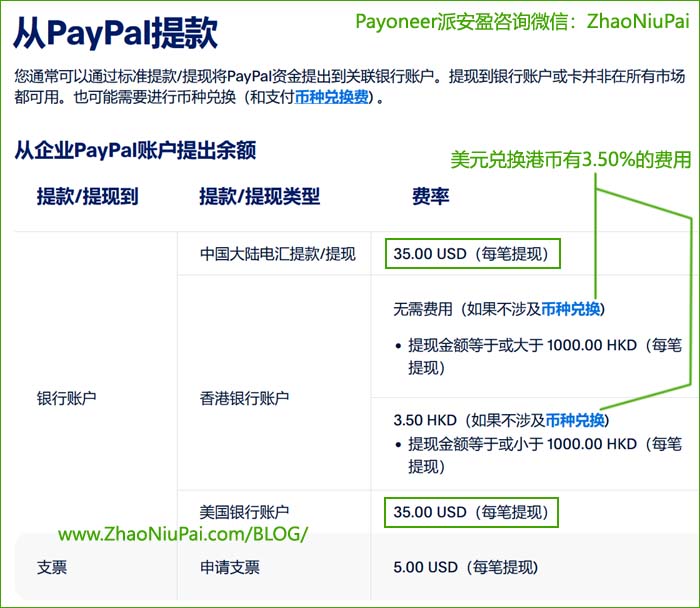
Task: Click the 无需费用 fee text
Action: 499,309
